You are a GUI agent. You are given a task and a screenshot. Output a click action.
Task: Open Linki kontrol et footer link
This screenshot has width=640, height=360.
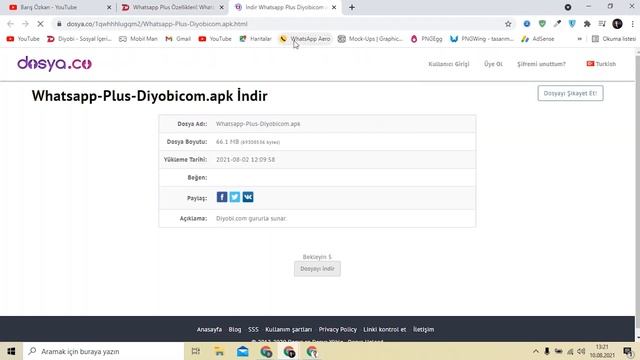click(x=384, y=329)
